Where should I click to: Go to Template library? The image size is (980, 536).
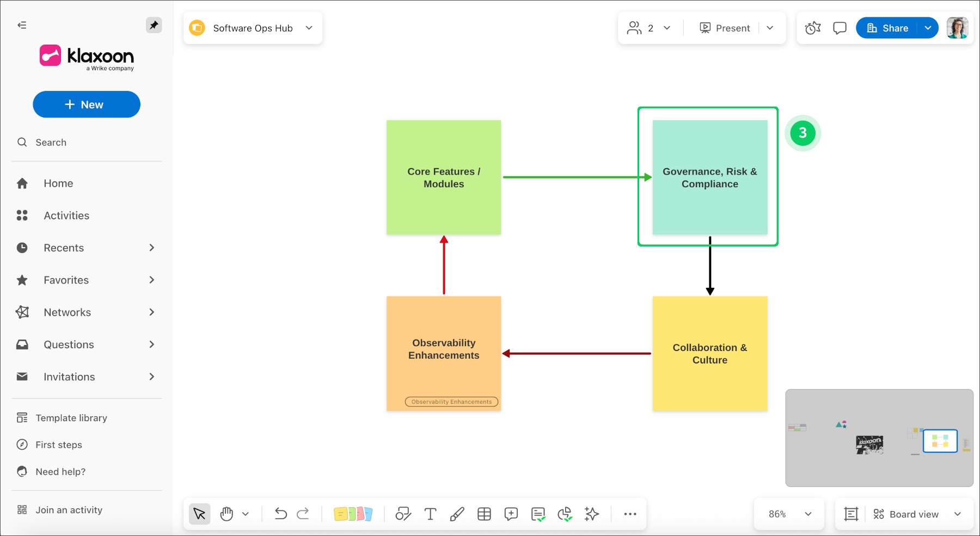tap(71, 418)
